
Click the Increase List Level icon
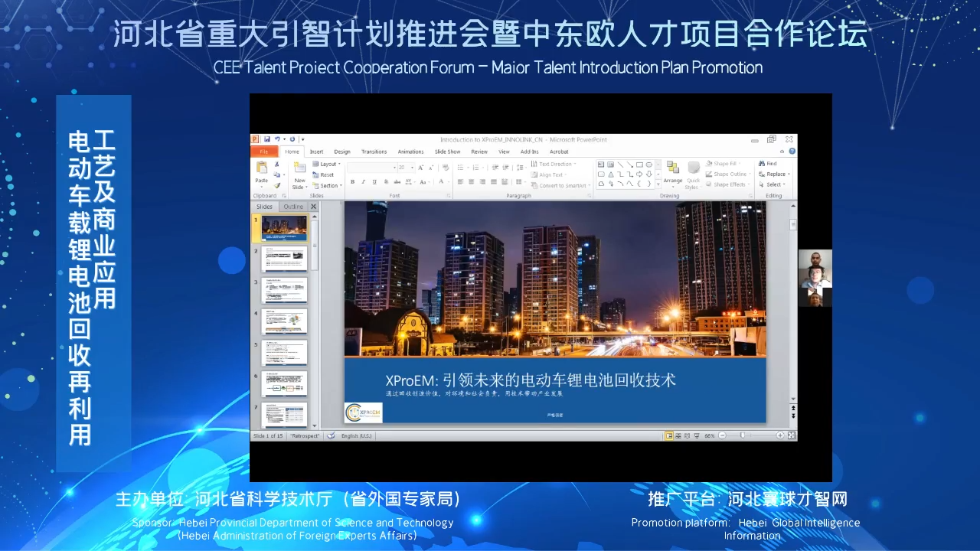click(x=506, y=166)
